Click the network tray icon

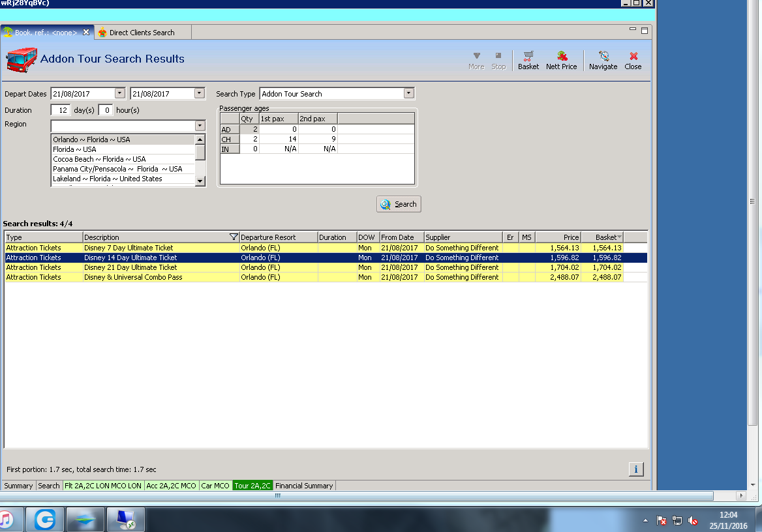677,521
